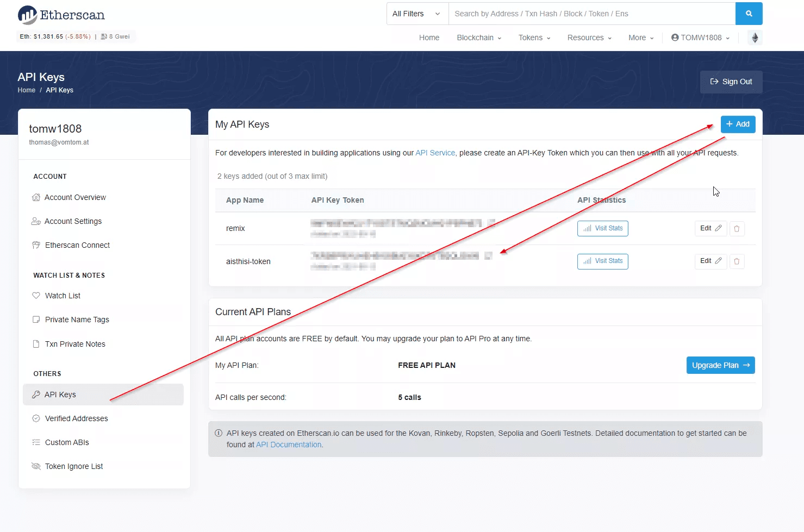Click the gas pump Gwei indicator

point(115,36)
